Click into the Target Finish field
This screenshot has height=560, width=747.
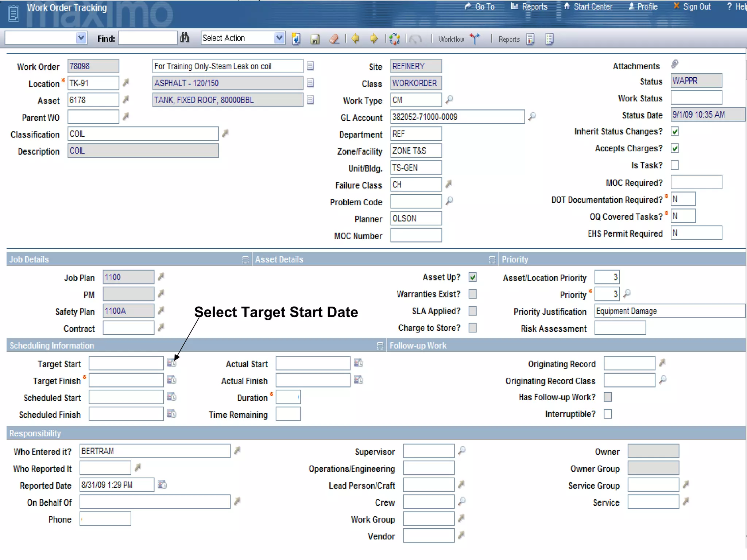[126, 380]
